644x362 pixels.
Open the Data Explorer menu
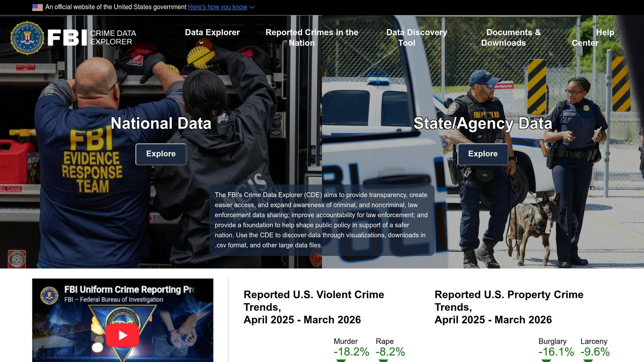[212, 32]
